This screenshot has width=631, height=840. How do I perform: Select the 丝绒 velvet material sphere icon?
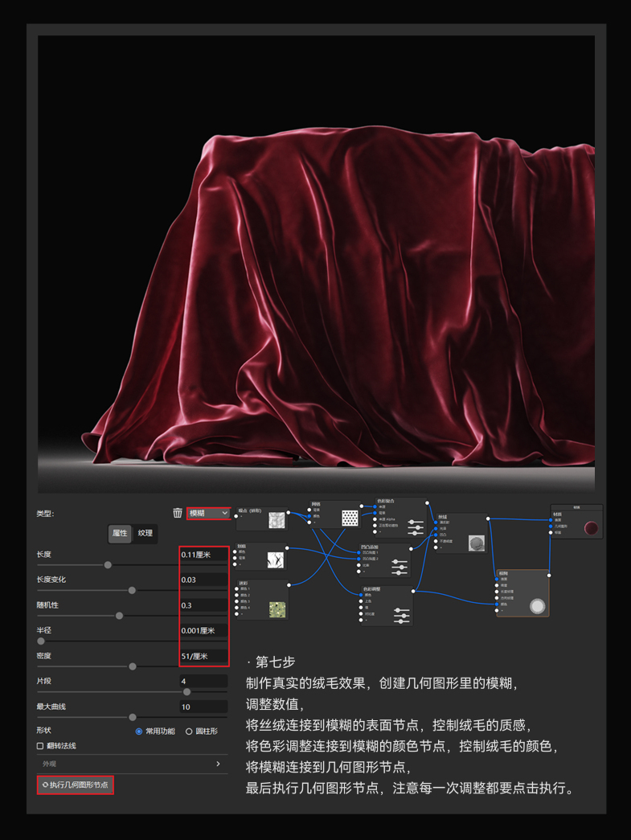click(x=476, y=543)
